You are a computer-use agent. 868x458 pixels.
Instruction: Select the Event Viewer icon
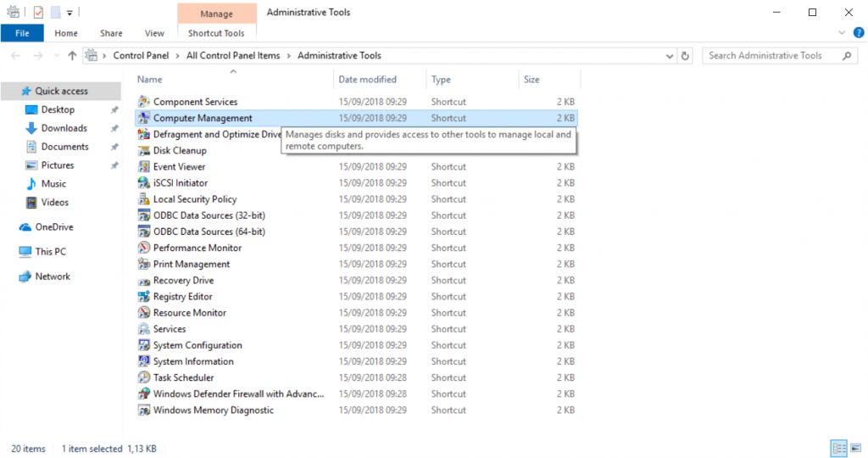pyautogui.click(x=144, y=167)
